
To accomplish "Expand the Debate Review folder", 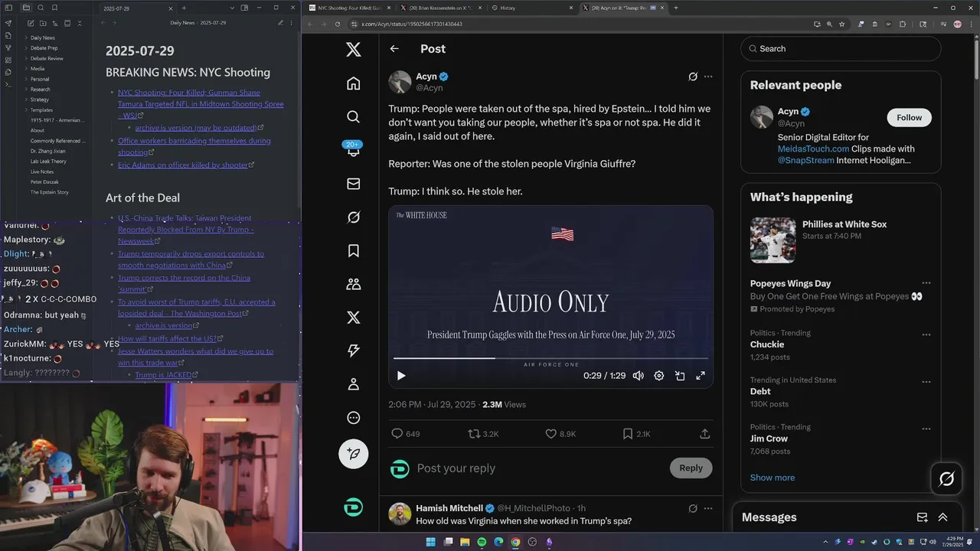I will (26, 58).
